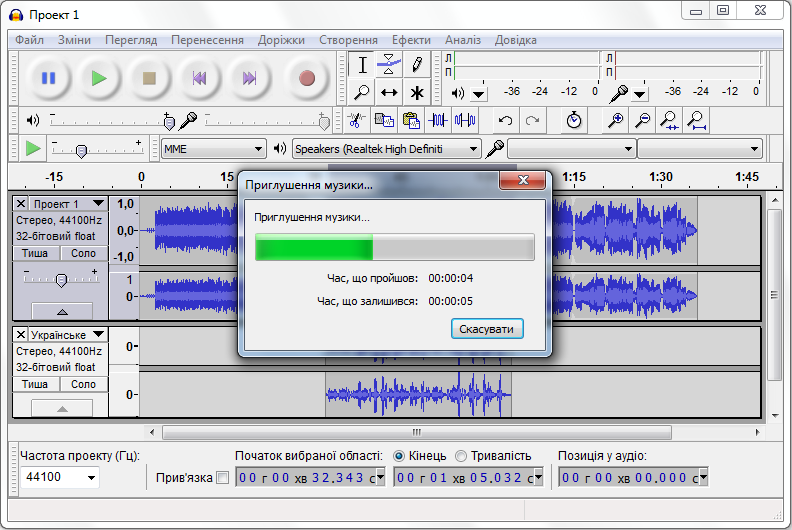Click the Zoom In magnifier
The height and width of the screenshot is (530, 792).
click(617, 120)
